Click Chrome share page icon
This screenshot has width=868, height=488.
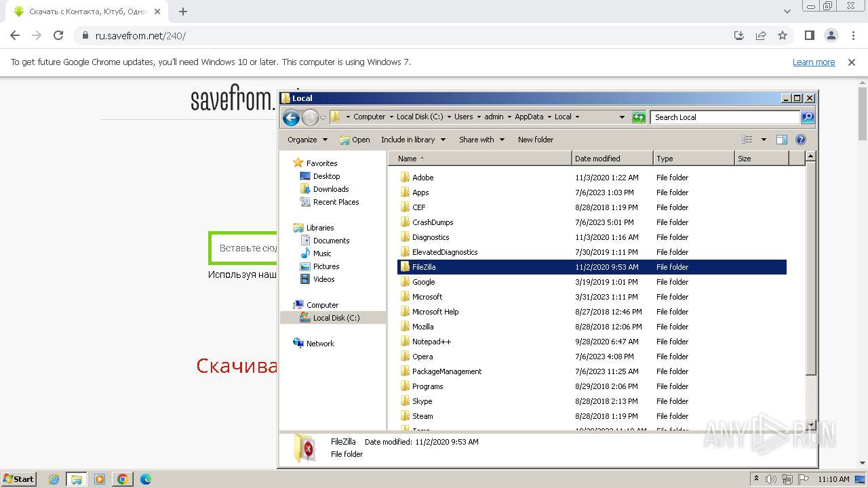tap(761, 35)
